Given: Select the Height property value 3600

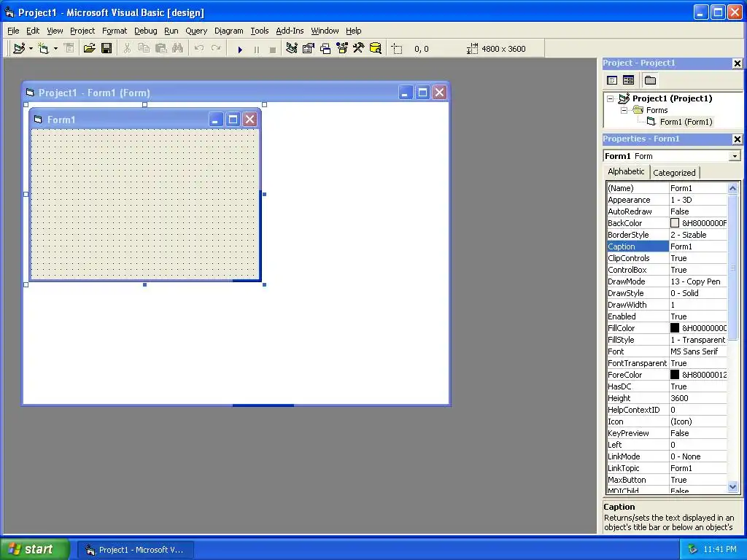Looking at the screenshot, I should tap(698, 398).
